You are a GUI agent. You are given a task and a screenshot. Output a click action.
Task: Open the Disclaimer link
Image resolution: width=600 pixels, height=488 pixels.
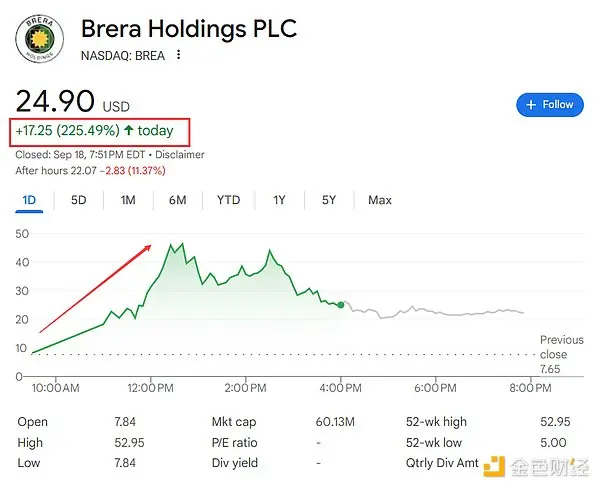(x=179, y=155)
